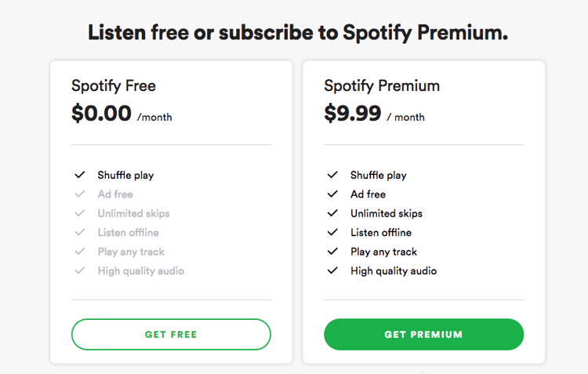Viewport: 588px width, 374px height.
Task: Click the Spotify Free plan title
Action: click(114, 85)
